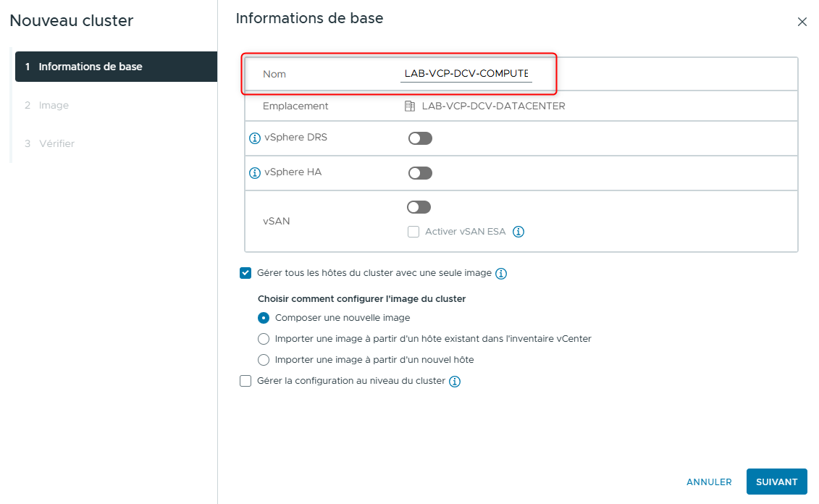Viewport: 819px width, 504px height.
Task: Click the datacenter icon before LAB-VCP-DCV-DATACENTER
Action: [x=410, y=105]
